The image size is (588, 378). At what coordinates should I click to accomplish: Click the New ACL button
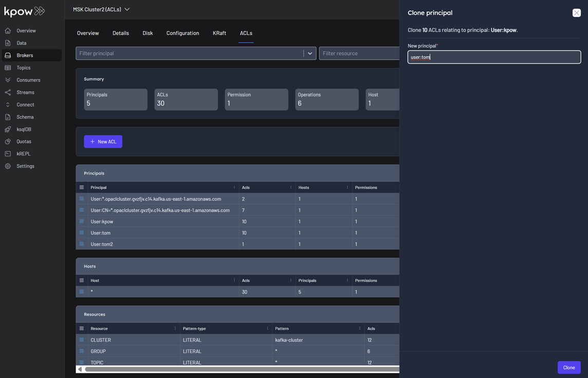(x=103, y=141)
